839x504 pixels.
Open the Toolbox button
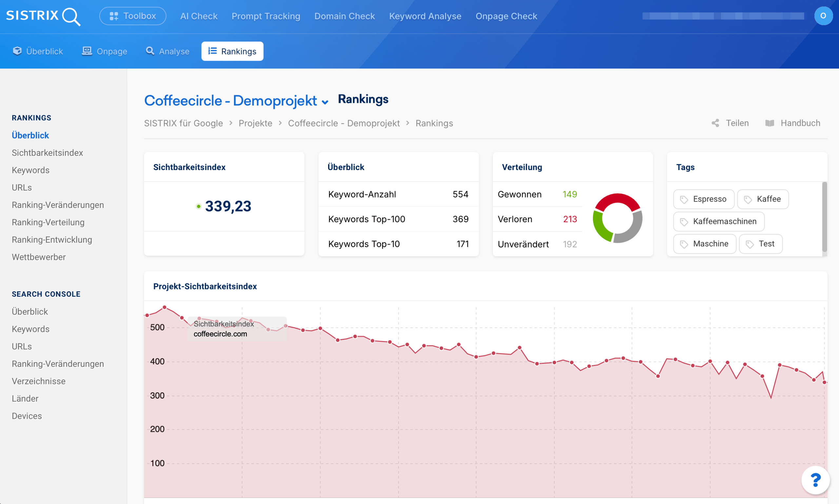pos(133,16)
